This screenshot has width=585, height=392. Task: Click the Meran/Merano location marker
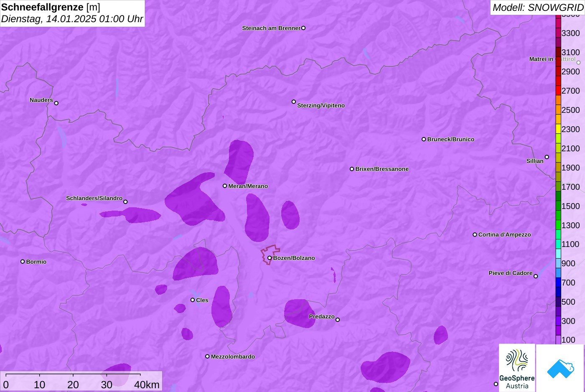(x=225, y=186)
